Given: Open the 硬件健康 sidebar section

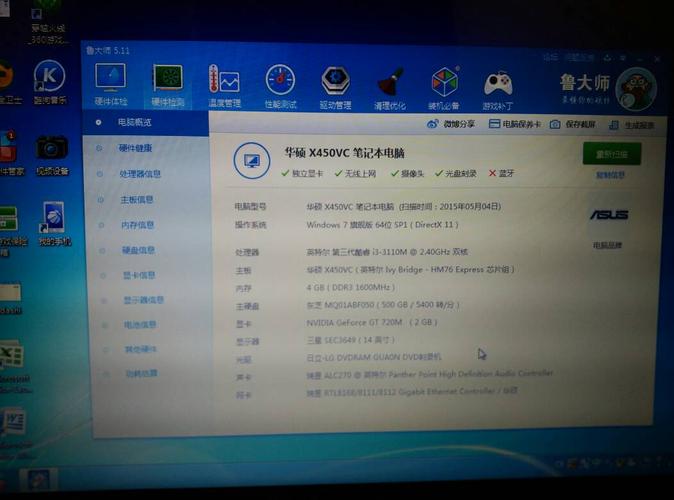Looking at the screenshot, I should pos(135,148).
